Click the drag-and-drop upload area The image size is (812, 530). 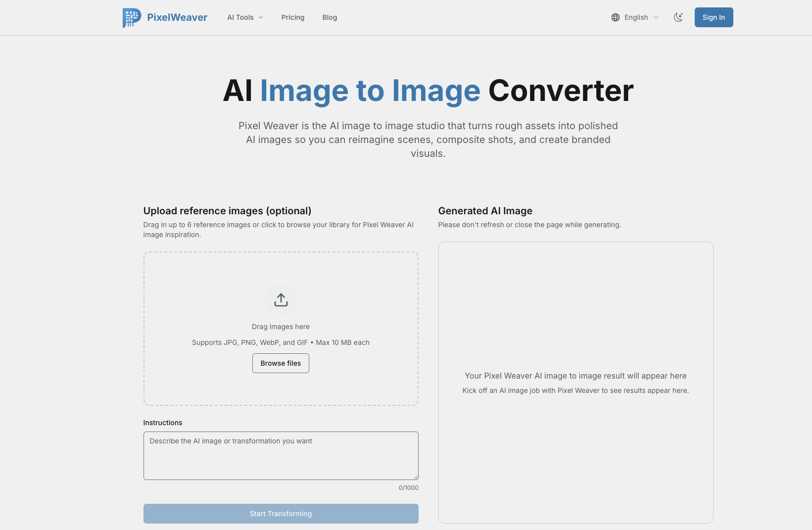[x=281, y=328]
